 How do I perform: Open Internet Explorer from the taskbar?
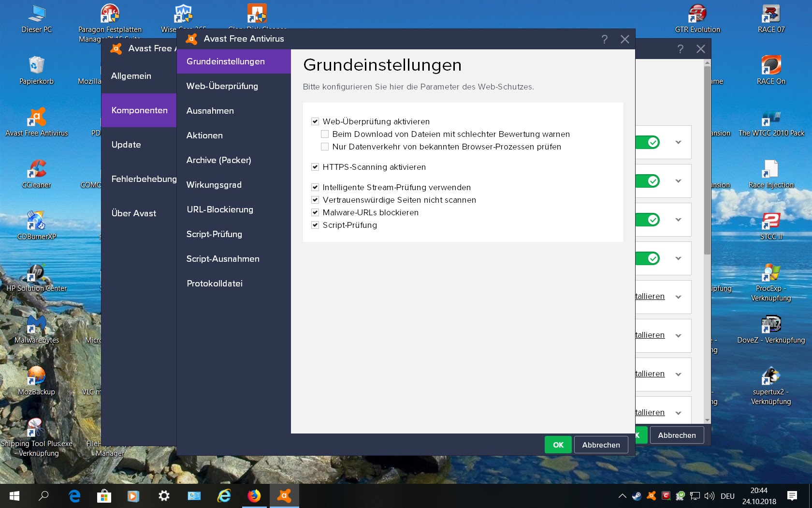point(224,496)
